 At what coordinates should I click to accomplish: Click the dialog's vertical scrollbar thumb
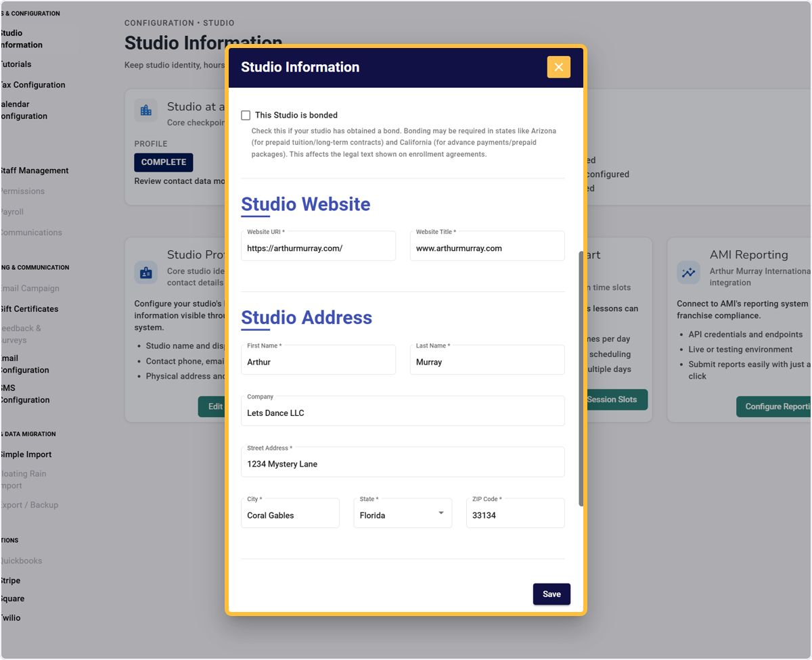click(581, 379)
